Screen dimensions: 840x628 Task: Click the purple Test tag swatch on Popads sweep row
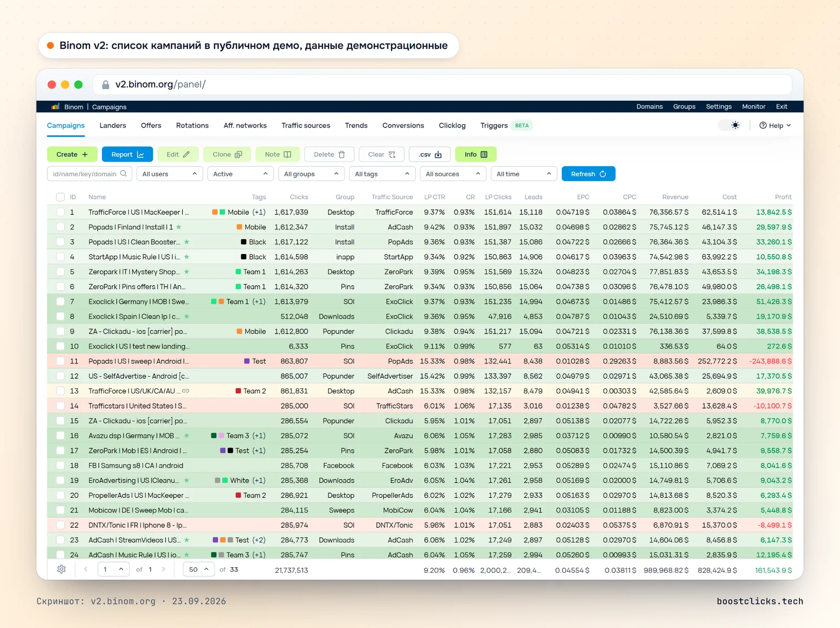[247, 361]
